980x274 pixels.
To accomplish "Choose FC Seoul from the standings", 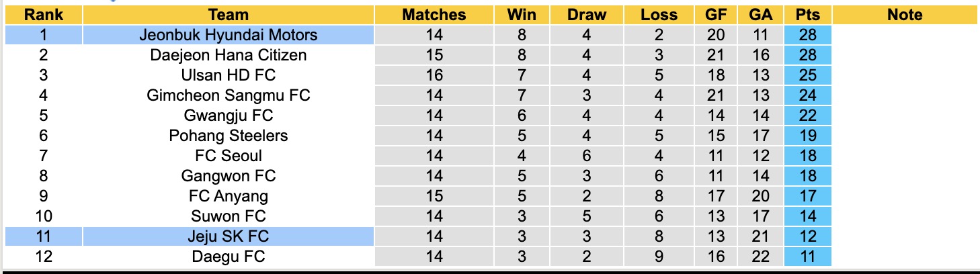I will tap(229, 156).
